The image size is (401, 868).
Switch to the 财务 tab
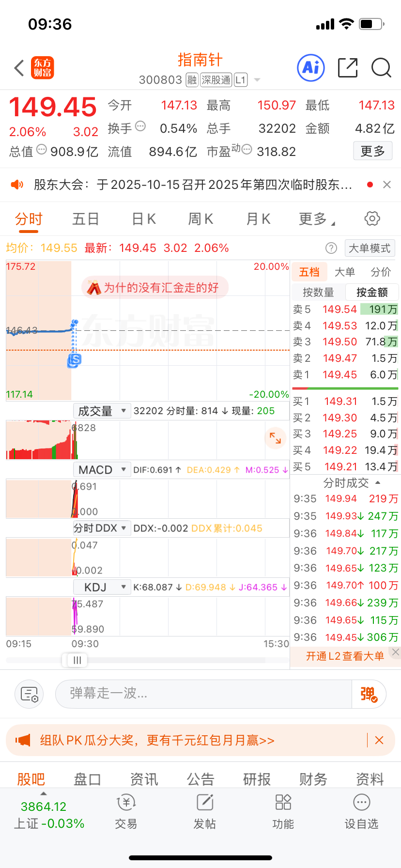313,779
